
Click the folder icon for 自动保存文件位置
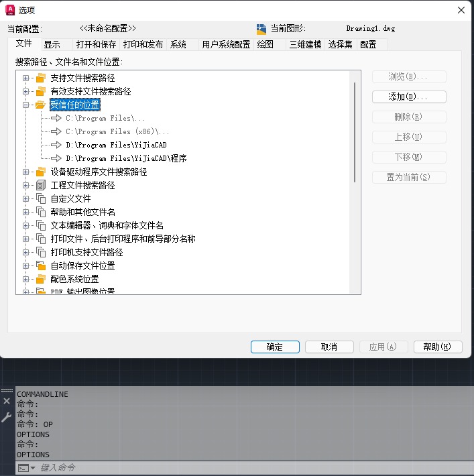pos(40,265)
